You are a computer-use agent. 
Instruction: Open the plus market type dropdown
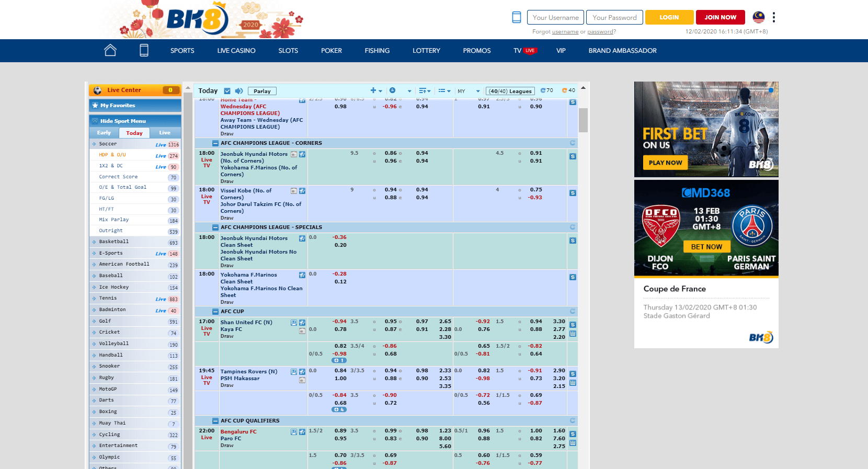(376, 90)
